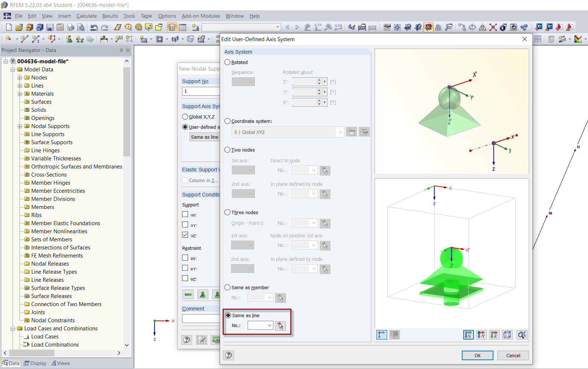The image size is (588, 369).
Task: Click the New Nodal Support toolbar icon
Action: pyautogui.click(x=69, y=39)
